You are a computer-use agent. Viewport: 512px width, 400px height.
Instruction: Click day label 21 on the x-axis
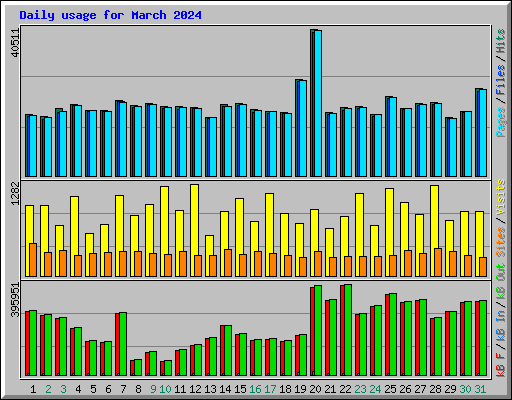(x=330, y=389)
